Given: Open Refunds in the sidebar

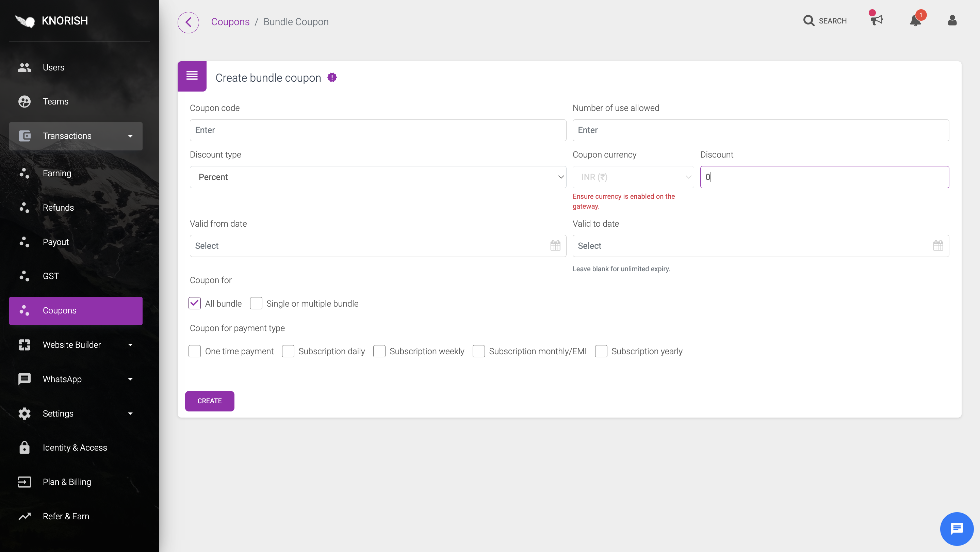Looking at the screenshot, I should pyautogui.click(x=76, y=207).
